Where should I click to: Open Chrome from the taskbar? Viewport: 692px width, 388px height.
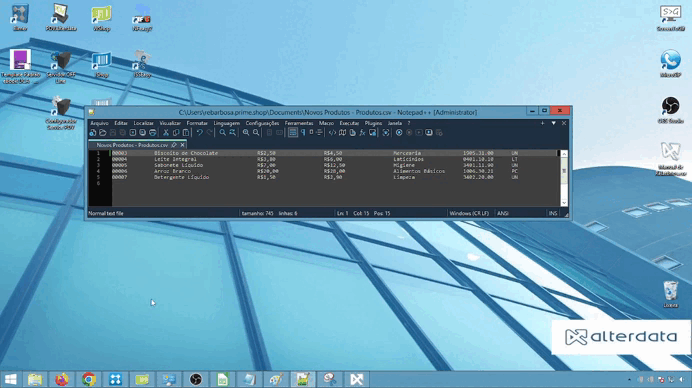(89, 379)
